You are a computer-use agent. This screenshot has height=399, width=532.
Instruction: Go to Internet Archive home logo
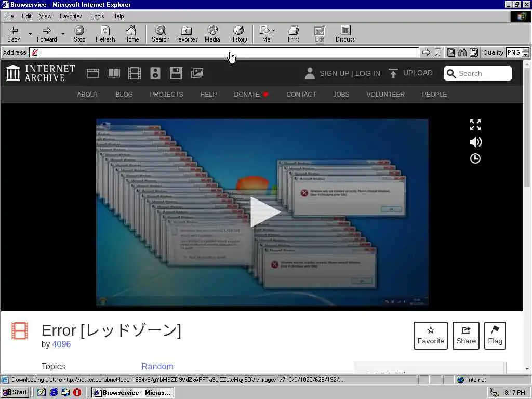coord(41,73)
